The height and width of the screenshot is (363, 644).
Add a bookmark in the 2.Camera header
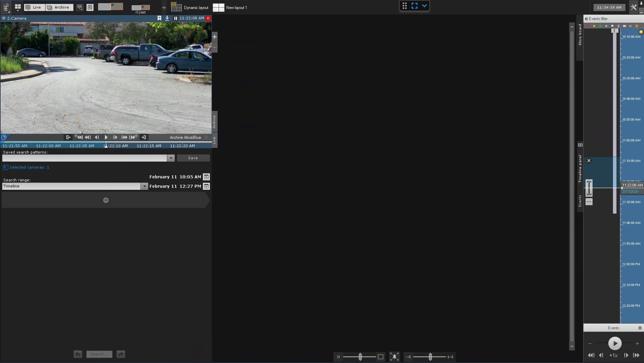[x=159, y=18]
